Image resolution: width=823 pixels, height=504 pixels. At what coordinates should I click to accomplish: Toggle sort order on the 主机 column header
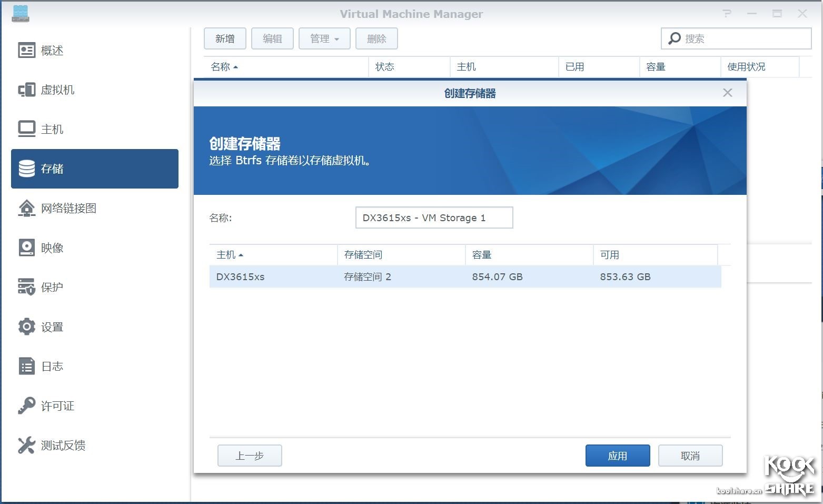click(230, 254)
